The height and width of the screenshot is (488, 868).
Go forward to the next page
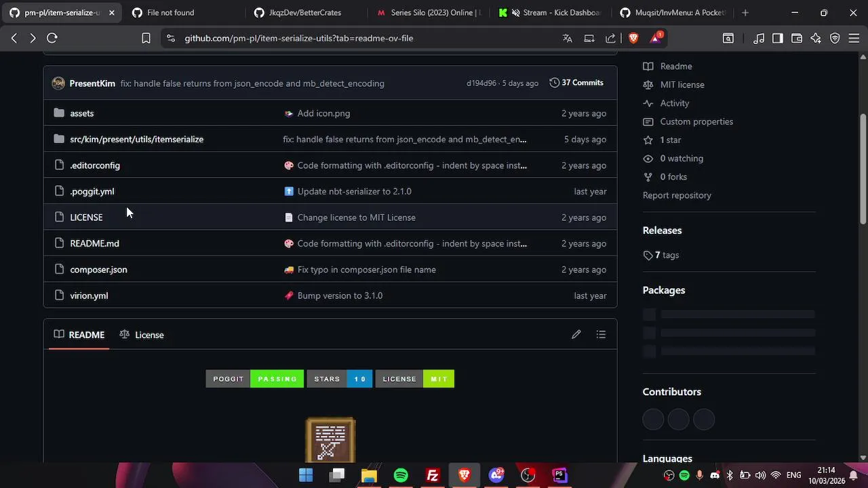[x=33, y=38]
